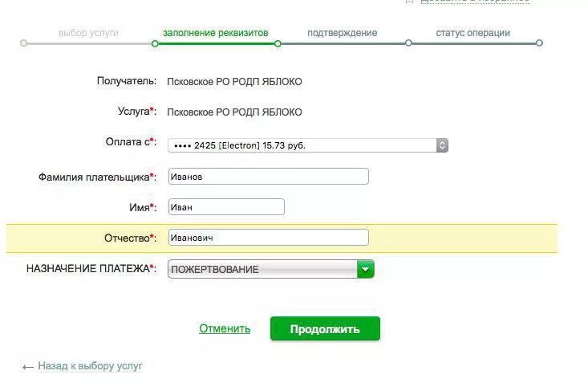Click the 'НАЗНАЧЕНИЕ ПЛАТЕЖА' label
The height and width of the screenshot is (387, 588).
pyautogui.click(x=91, y=268)
